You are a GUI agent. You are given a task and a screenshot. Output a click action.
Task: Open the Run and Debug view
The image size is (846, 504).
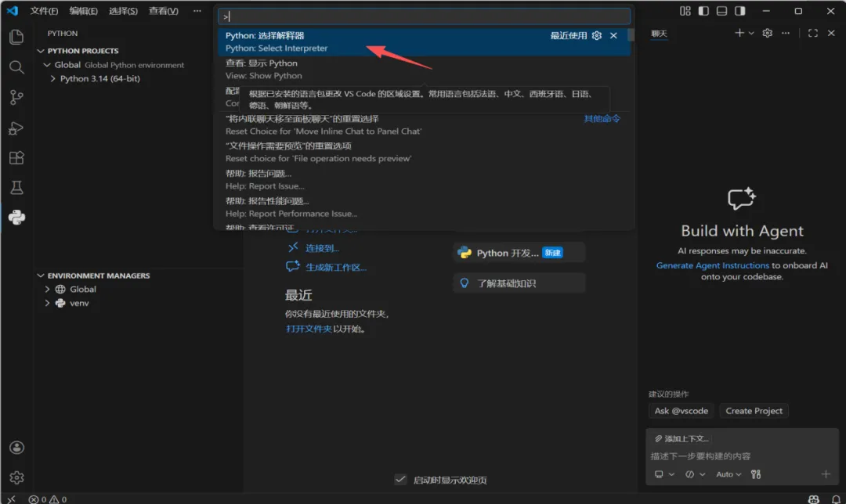(x=16, y=128)
